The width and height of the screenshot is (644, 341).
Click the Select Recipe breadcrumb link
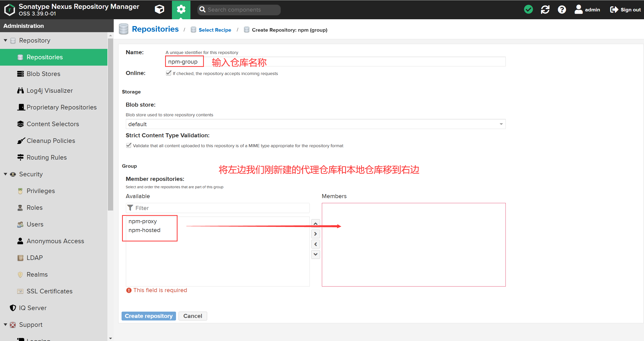(x=214, y=30)
